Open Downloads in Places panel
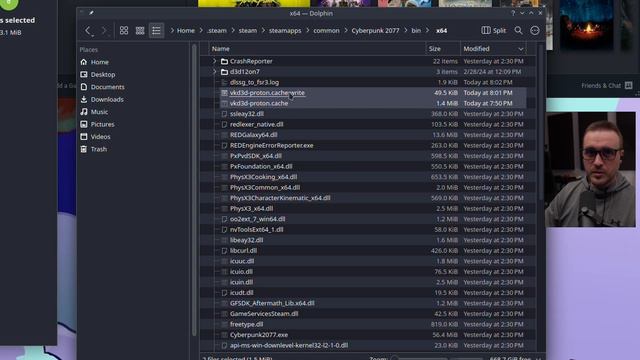The width and height of the screenshot is (640, 360). coord(107,100)
